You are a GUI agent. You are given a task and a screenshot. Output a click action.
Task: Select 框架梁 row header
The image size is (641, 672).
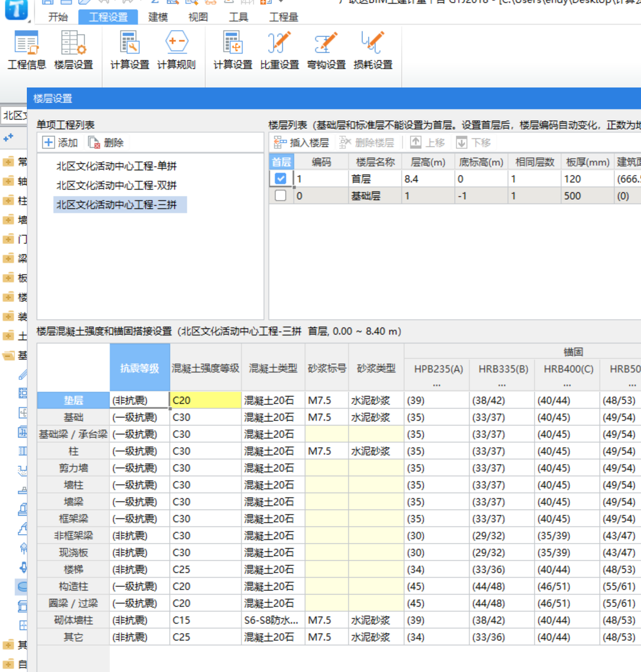74,518
